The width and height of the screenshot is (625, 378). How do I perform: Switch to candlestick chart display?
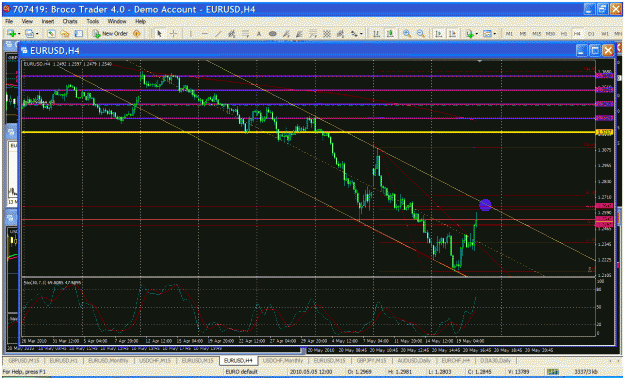click(x=390, y=34)
